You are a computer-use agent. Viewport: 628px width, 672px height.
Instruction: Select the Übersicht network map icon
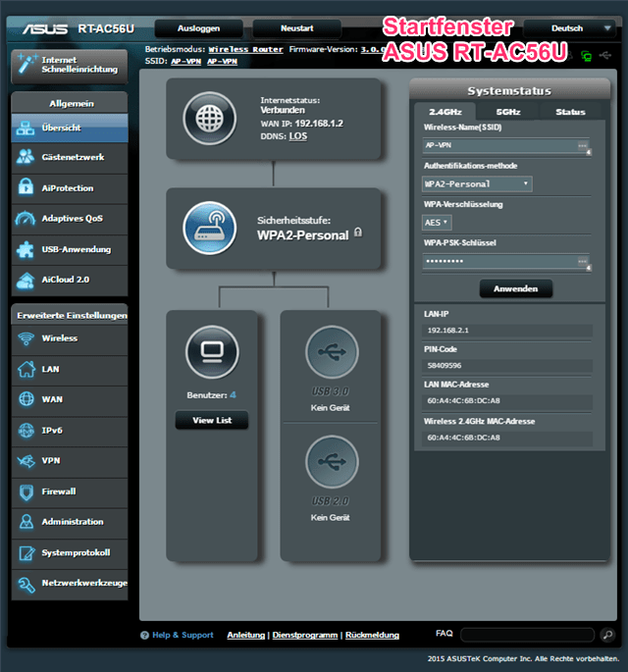26,128
